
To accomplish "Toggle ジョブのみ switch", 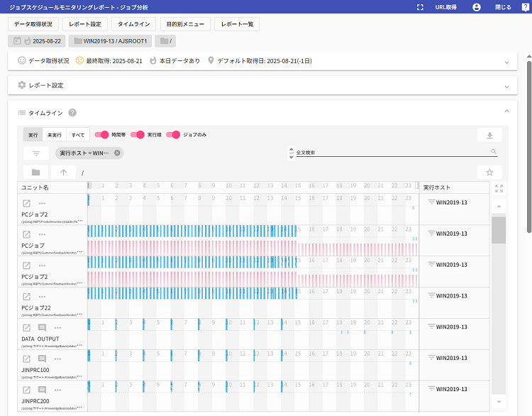I will (173, 135).
